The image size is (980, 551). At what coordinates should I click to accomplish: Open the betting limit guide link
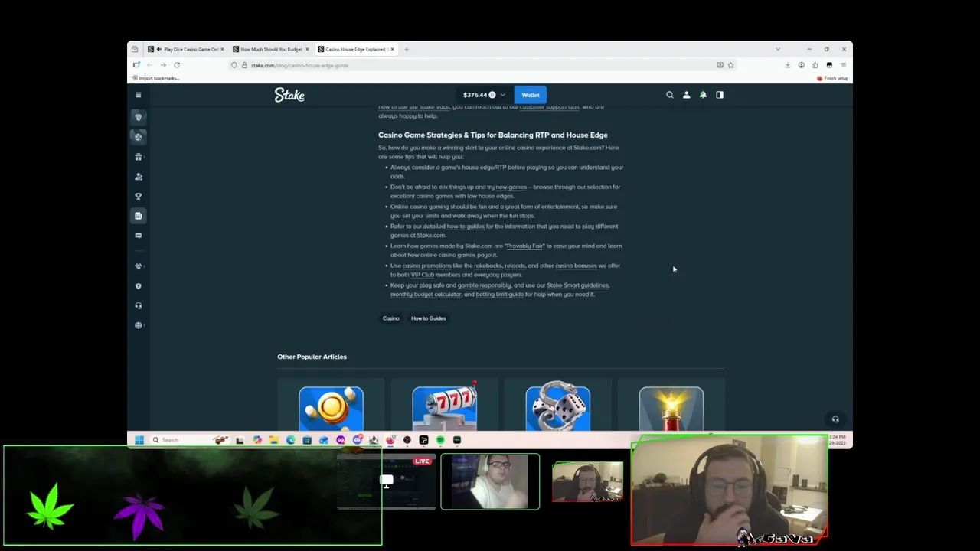(x=499, y=295)
